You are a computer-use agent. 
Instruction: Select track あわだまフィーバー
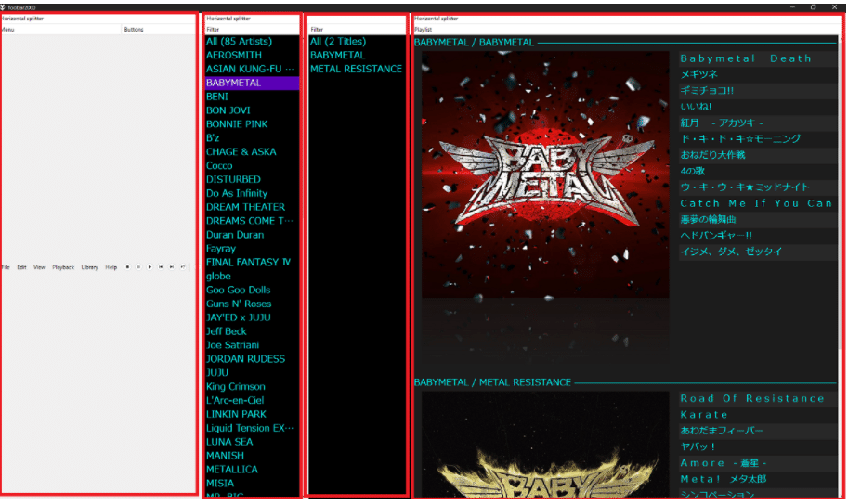(758, 431)
